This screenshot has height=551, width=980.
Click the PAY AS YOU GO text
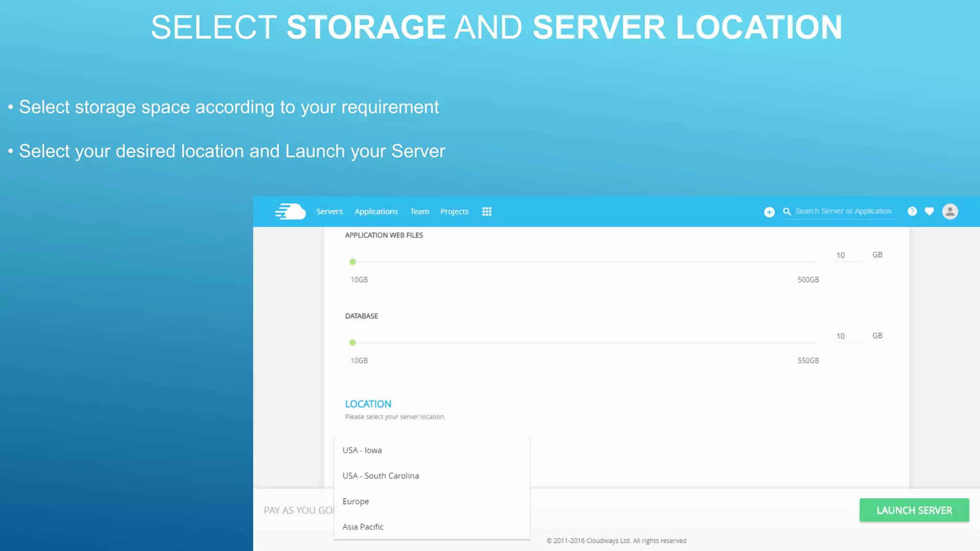pyautogui.click(x=299, y=510)
